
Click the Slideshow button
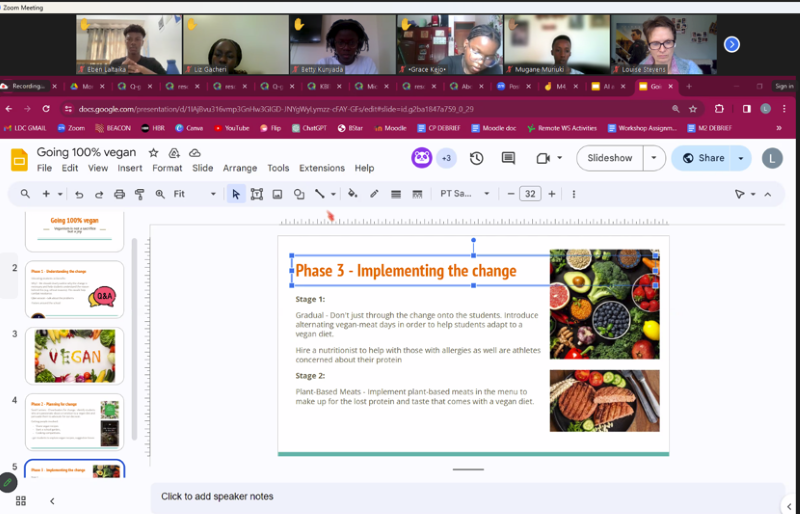pos(610,158)
